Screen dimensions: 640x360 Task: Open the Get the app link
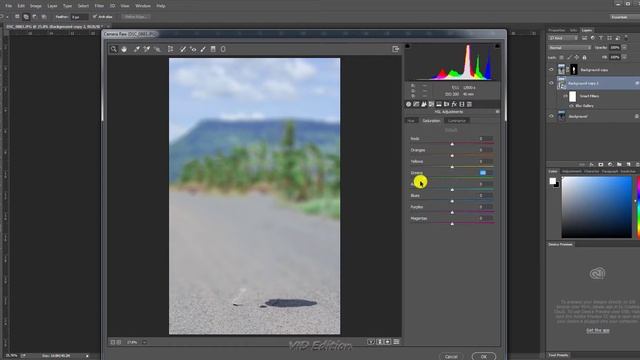tap(598, 330)
